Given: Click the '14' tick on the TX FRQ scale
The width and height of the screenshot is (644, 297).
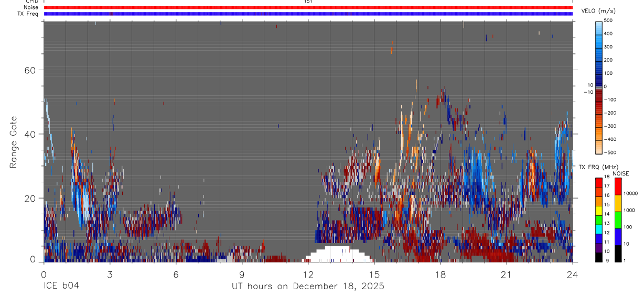Looking at the screenshot, I should (x=607, y=214).
